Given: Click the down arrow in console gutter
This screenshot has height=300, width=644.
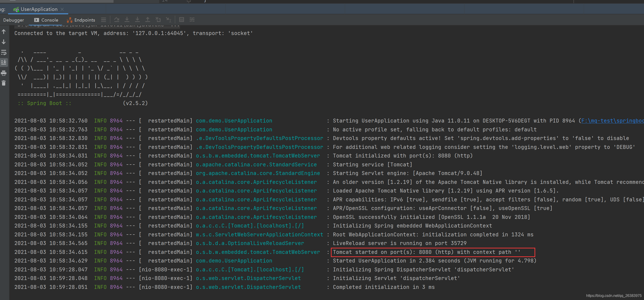Looking at the screenshot, I should point(4,42).
